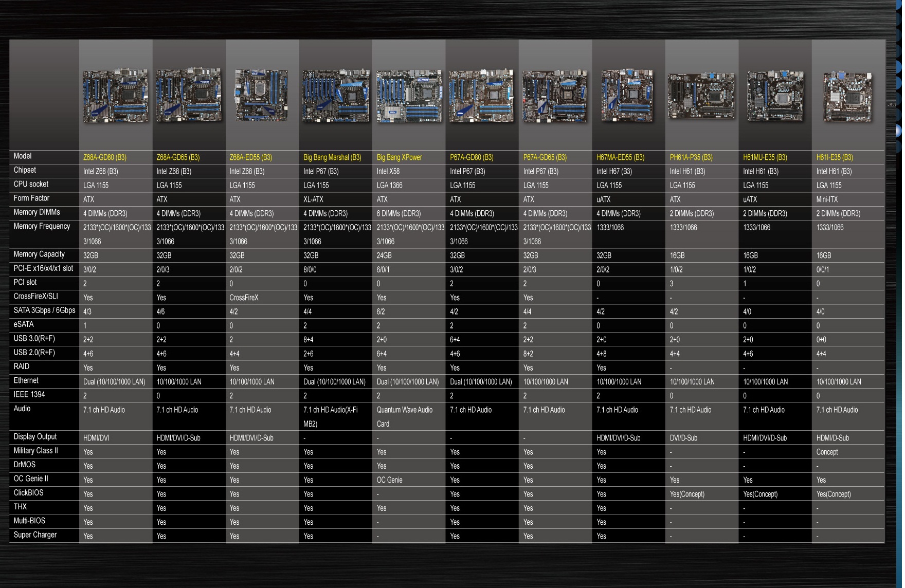Click the IEEE 1394 row label
This screenshot has width=905, height=588.
[29, 394]
